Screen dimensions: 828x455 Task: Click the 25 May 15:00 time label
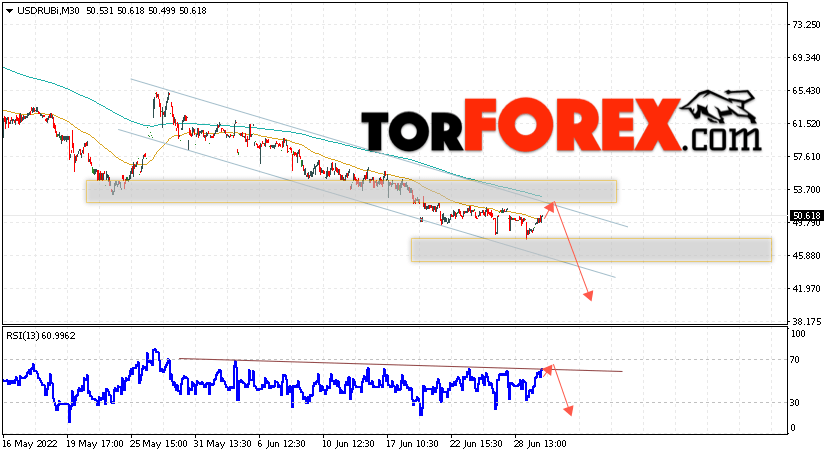[x=159, y=444]
